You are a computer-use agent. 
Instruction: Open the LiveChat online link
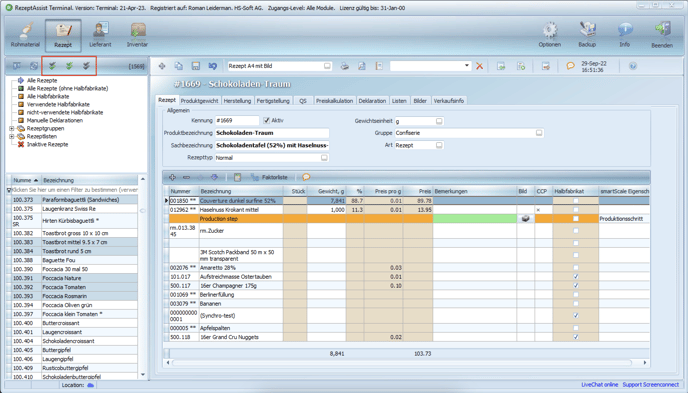600,385
